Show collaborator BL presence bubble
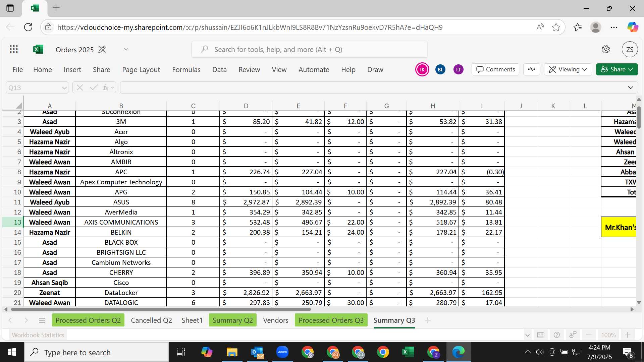The height and width of the screenshot is (362, 644). 440,70
